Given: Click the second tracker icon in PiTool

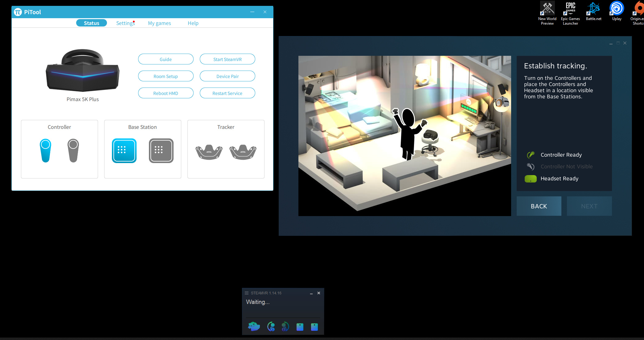Looking at the screenshot, I should coord(243,152).
